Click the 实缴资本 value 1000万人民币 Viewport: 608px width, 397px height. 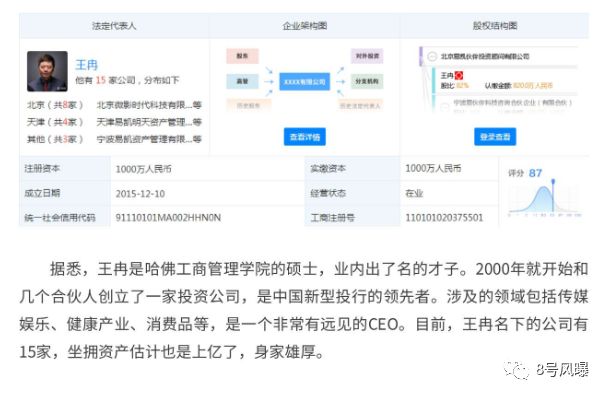[x=433, y=168]
